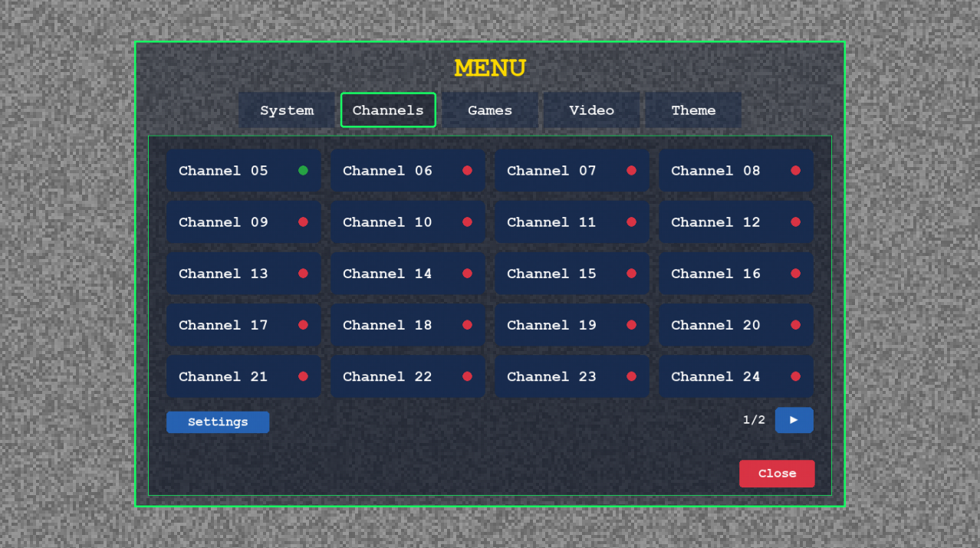Close the menu with Close button
The width and height of the screenshot is (980, 548).
[x=777, y=474]
